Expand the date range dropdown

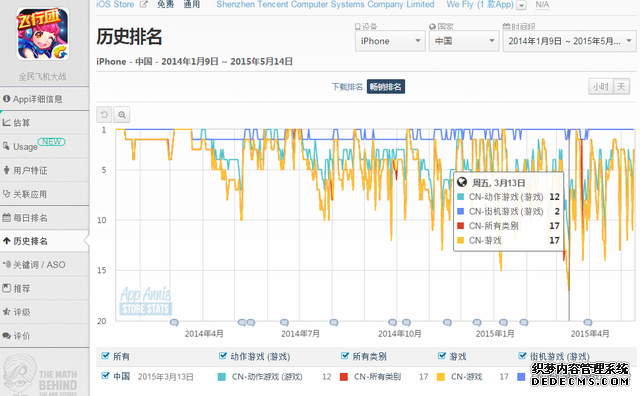click(x=569, y=41)
